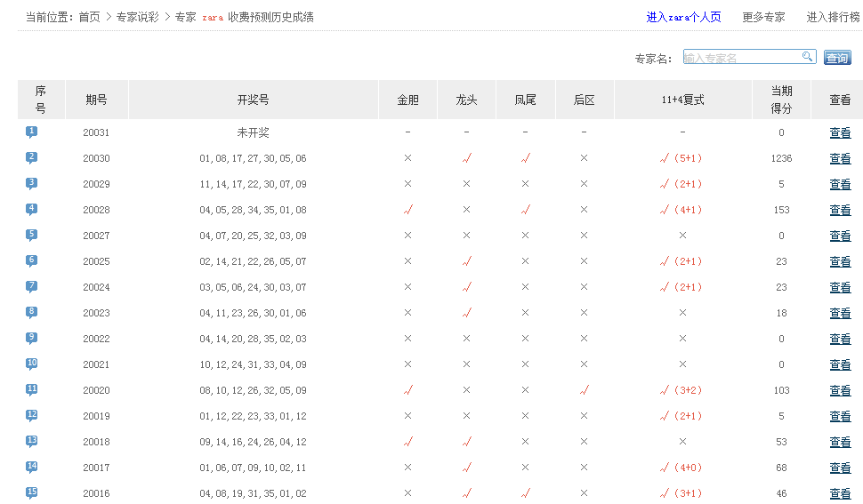Click the expert name search input field
This screenshot has width=863, height=504.
point(742,58)
